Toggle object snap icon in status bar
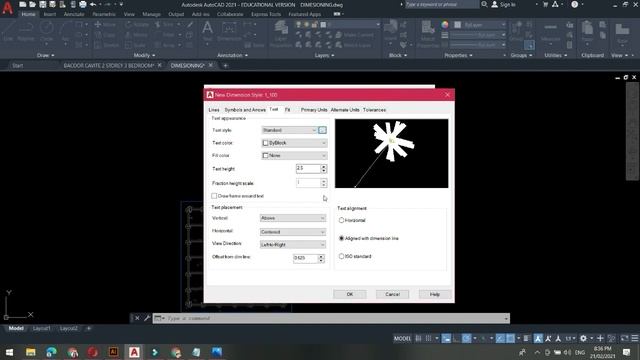Image resolution: width=640 pixels, height=360 pixels. [510, 338]
